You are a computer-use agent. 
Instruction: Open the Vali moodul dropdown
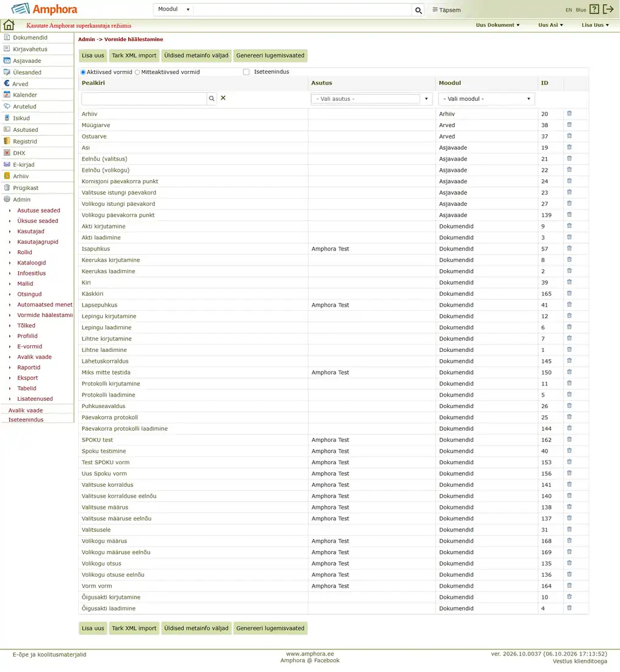486,99
